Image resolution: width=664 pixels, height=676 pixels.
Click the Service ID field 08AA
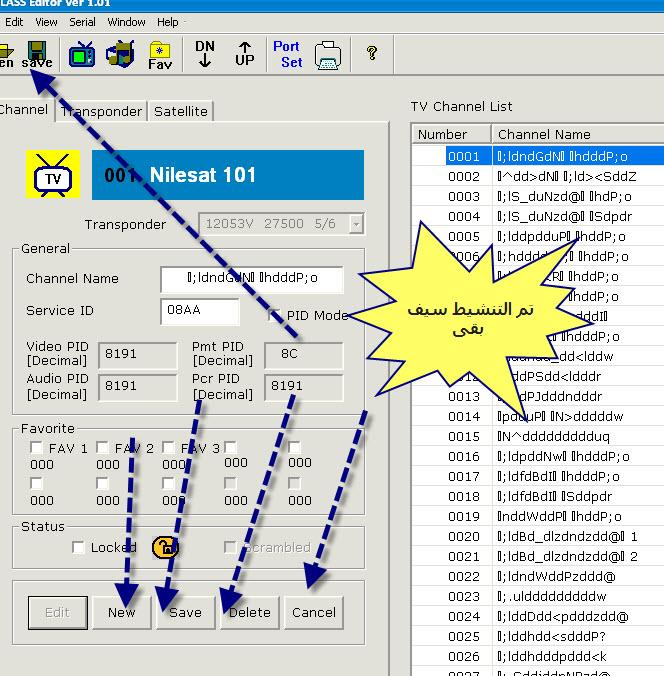[200, 311]
